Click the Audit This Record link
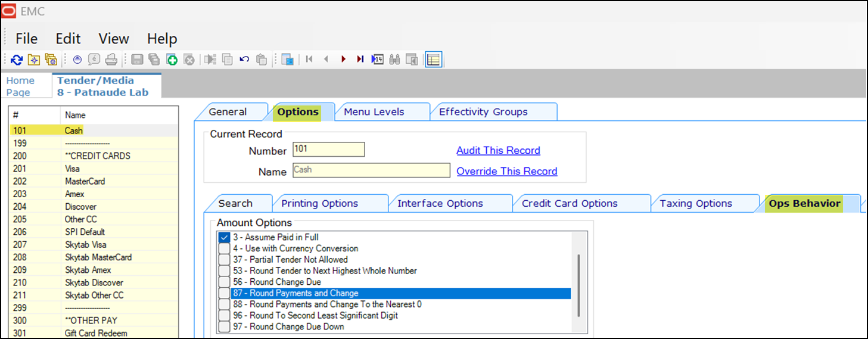Viewport: 868px width, 339px height. [x=498, y=150]
